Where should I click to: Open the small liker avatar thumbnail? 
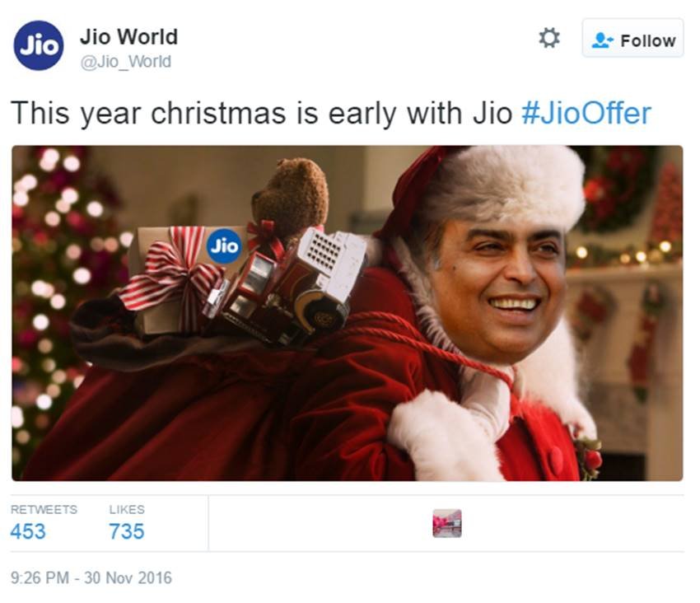click(x=447, y=523)
